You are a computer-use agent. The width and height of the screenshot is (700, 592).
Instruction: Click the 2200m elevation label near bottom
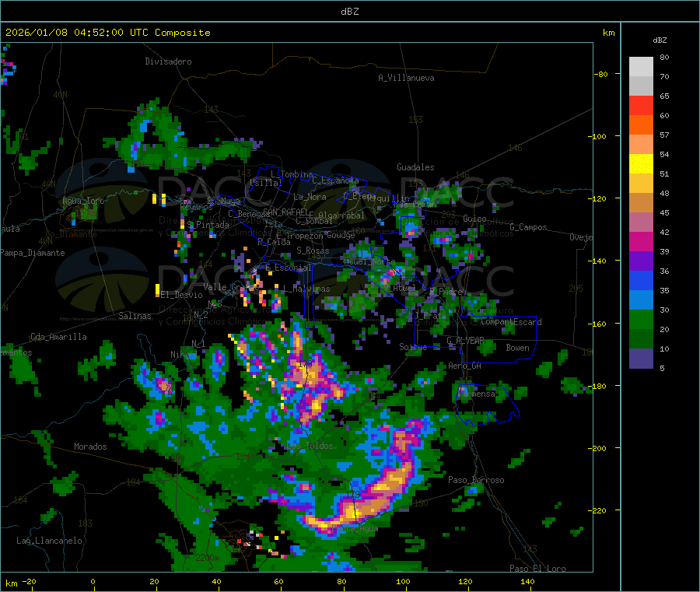pos(207,558)
